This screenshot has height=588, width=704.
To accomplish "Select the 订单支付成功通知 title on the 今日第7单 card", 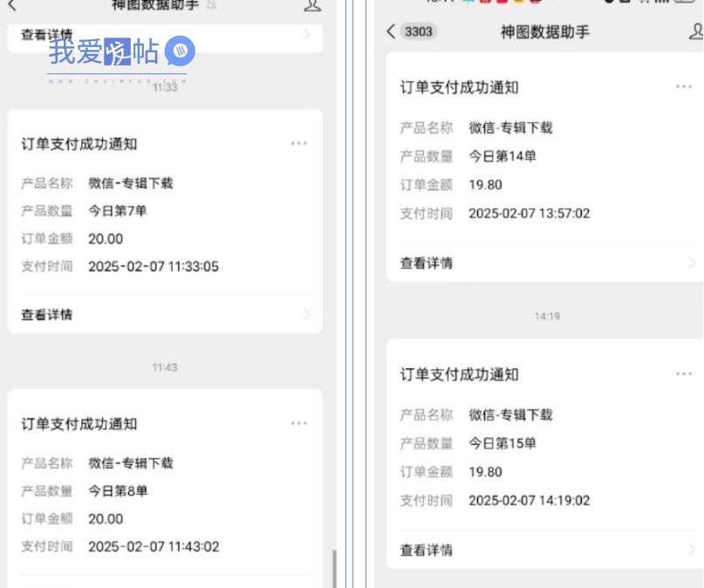I will coord(79,144).
